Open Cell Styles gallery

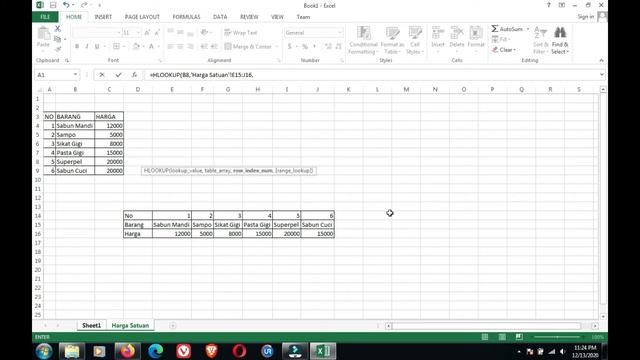coord(415,40)
